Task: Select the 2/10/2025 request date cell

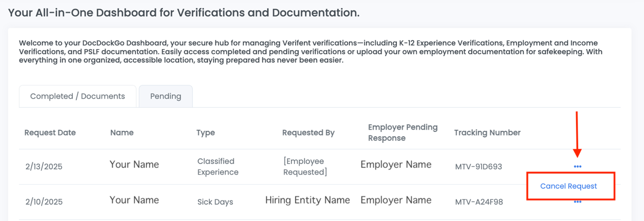Action: [44, 202]
